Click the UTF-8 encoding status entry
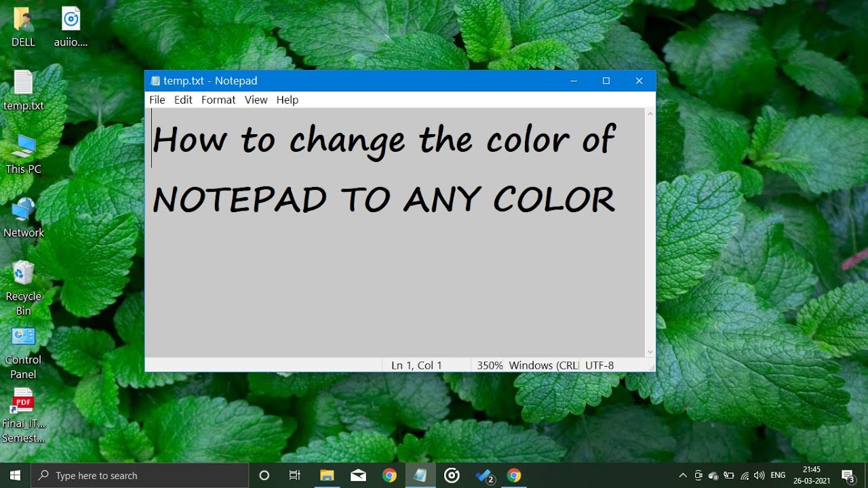The image size is (868, 488). coord(599,365)
